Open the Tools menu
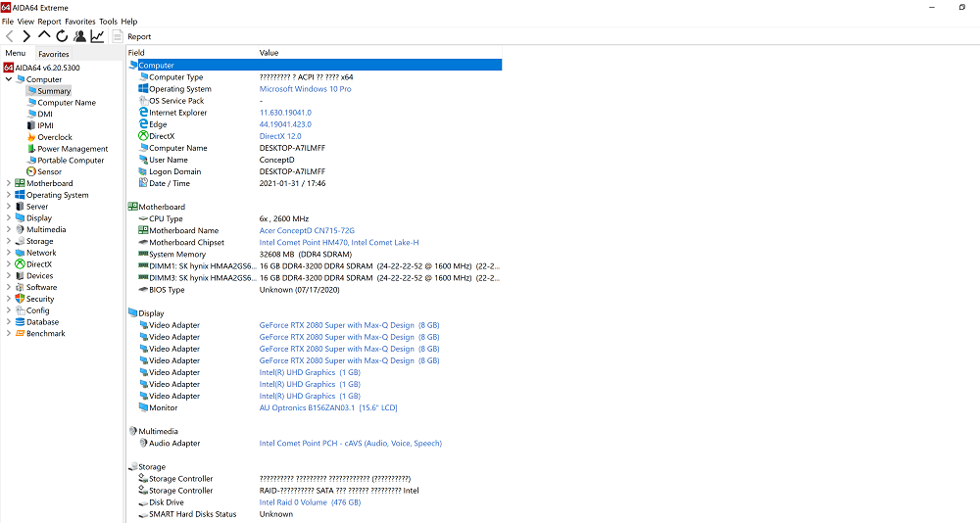 tap(108, 22)
